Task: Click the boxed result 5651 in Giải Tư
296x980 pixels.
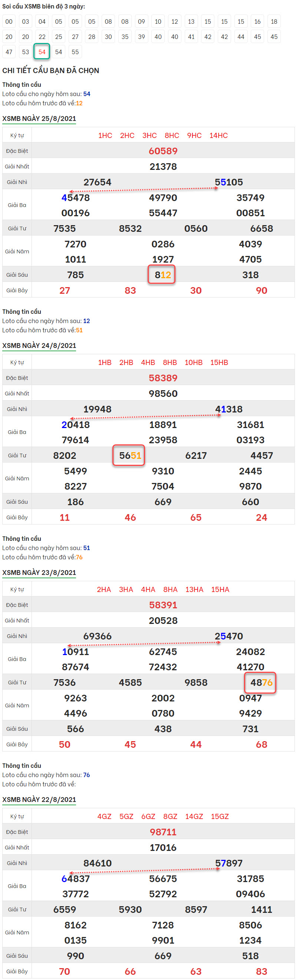Action: coord(129,456)
